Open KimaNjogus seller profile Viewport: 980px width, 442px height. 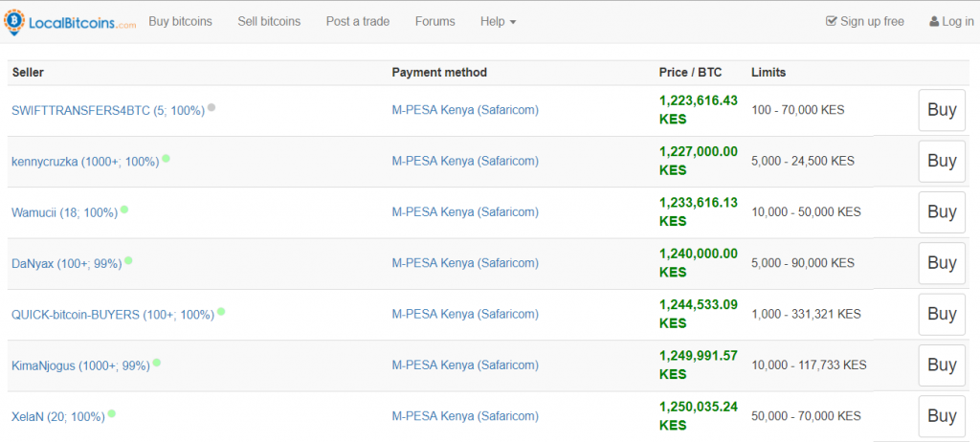click(81, 366)
